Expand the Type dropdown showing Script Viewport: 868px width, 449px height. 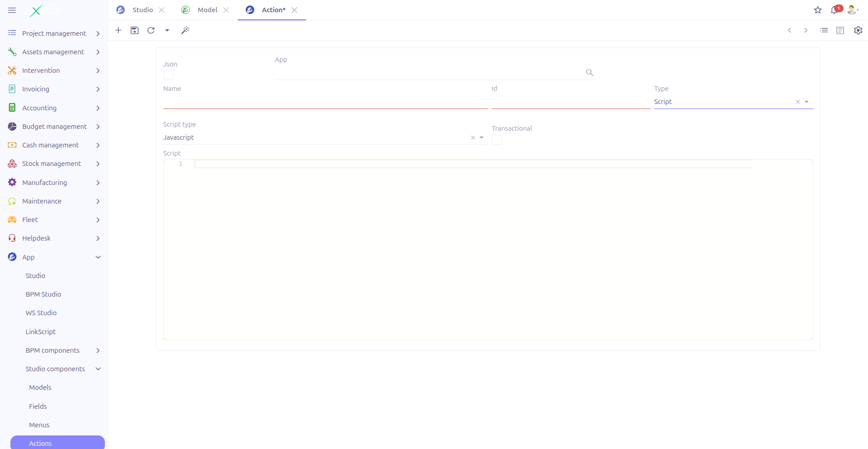(807, 102)
